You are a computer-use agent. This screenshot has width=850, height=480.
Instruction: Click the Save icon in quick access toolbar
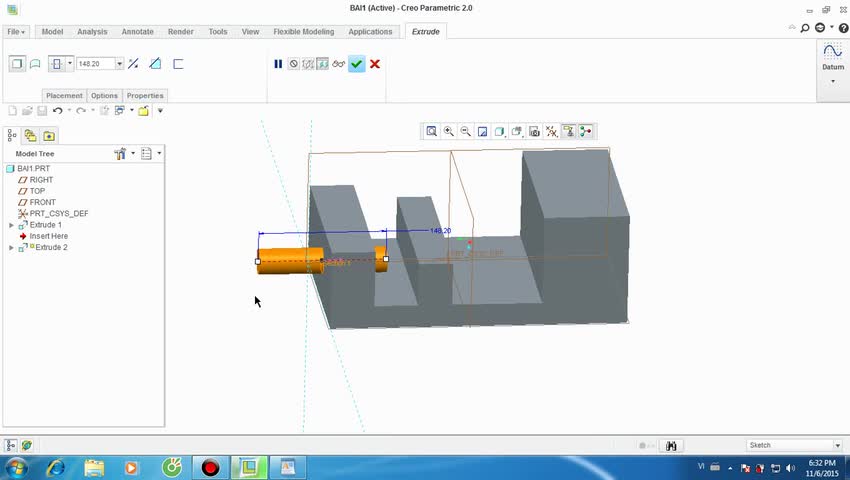click(42, 111)
